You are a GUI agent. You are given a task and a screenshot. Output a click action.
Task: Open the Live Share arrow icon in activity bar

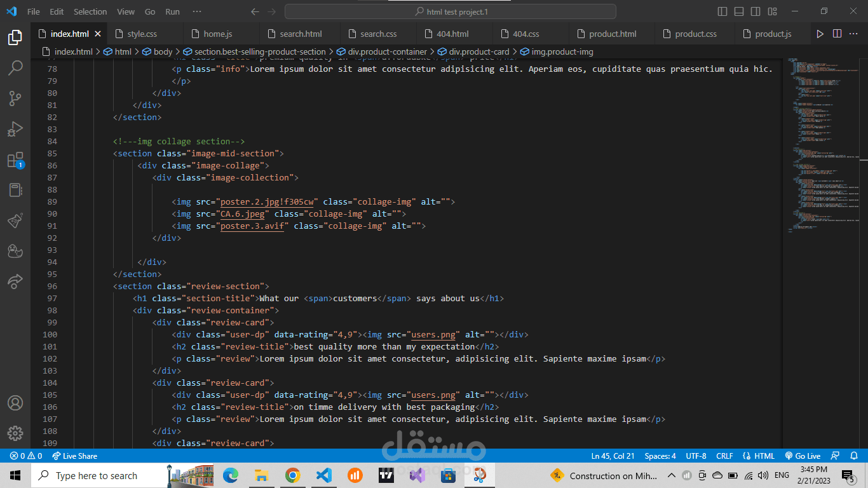pos(15,281)
